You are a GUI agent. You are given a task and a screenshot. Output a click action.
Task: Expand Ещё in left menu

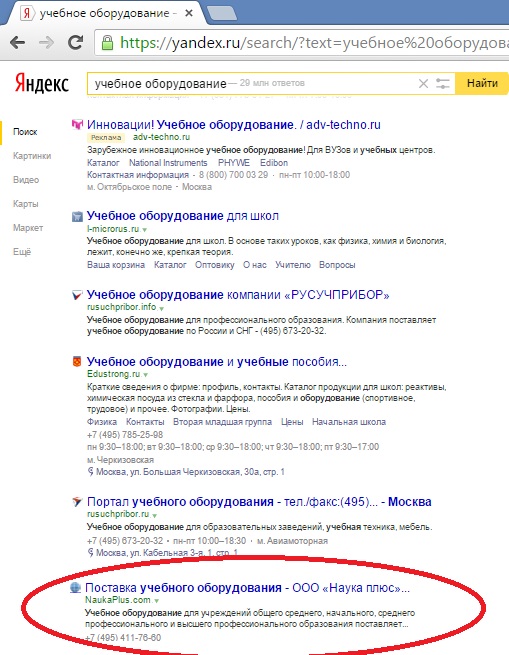[x=22, y=252]
